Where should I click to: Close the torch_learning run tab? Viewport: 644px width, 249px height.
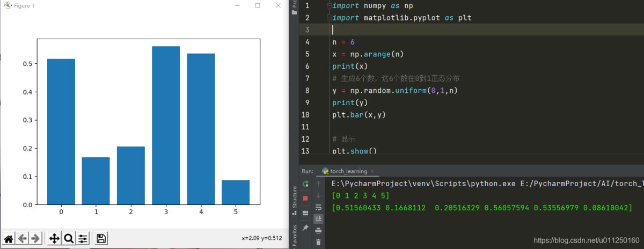[x=372, y=171]
